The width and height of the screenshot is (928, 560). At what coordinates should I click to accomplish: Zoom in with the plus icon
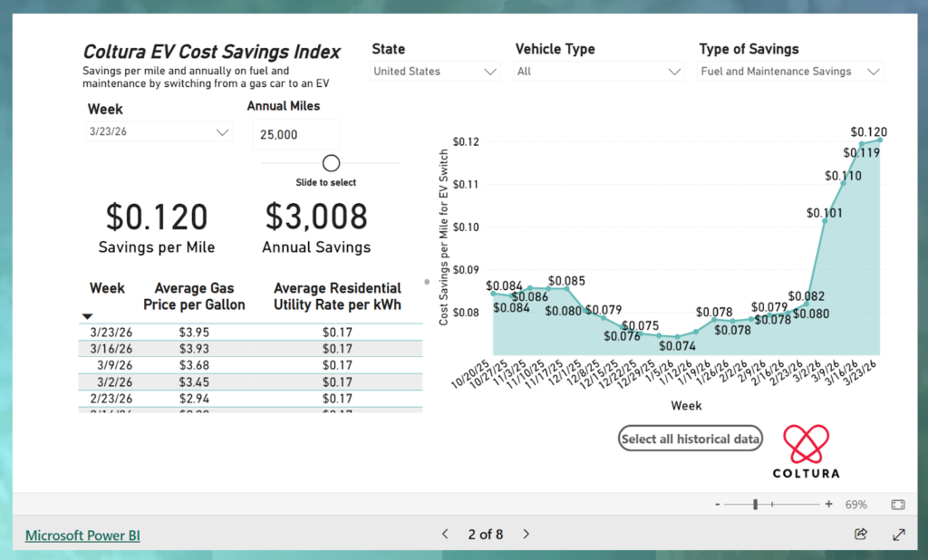828,504
